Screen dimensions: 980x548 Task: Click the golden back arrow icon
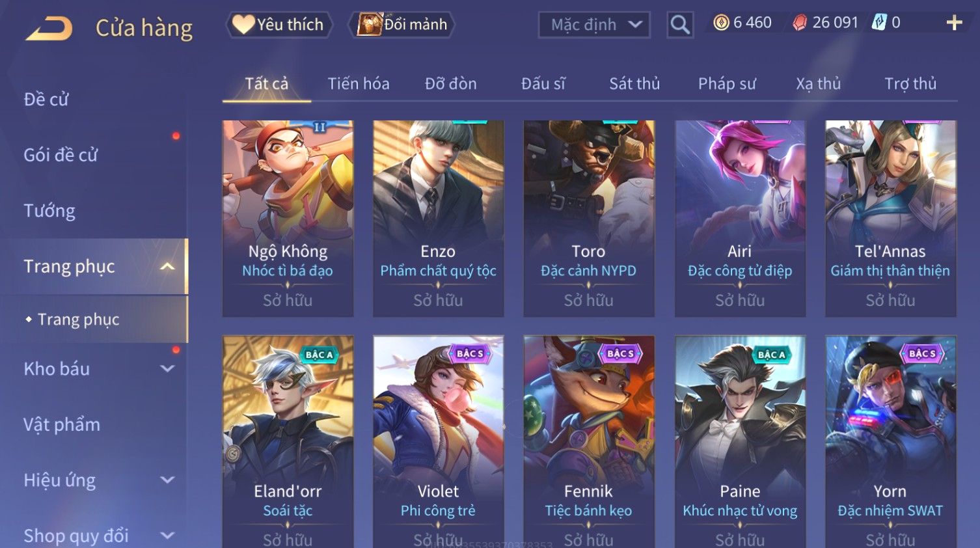[49, 29]
